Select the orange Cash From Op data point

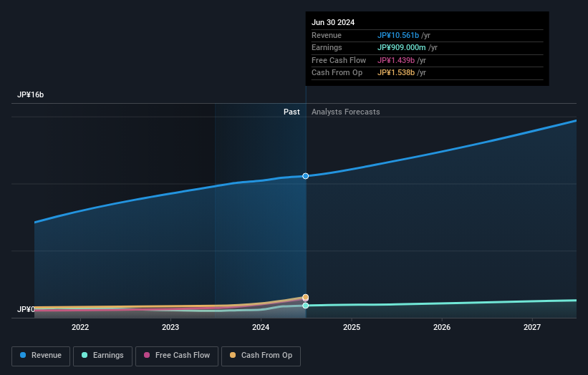pos(306,297)
